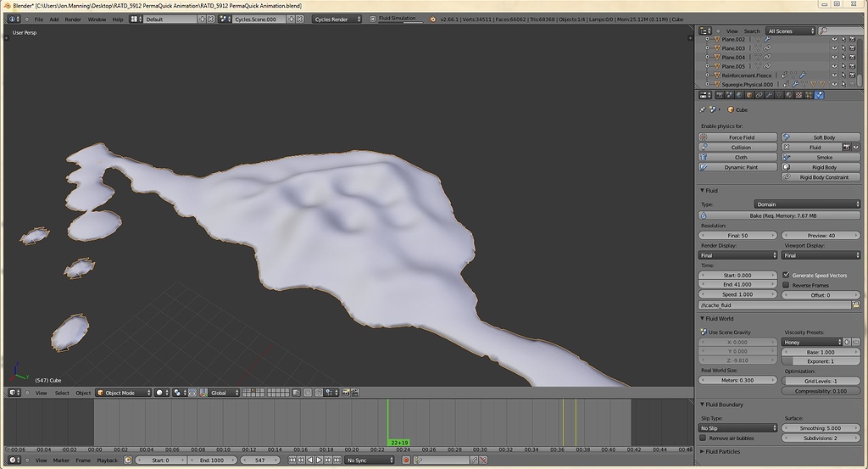The width and height of the screenshot is (868, 469).
Task: Open the Object Constraints tab chain icon
Action: pyautogui.click(x=759, y=95)
